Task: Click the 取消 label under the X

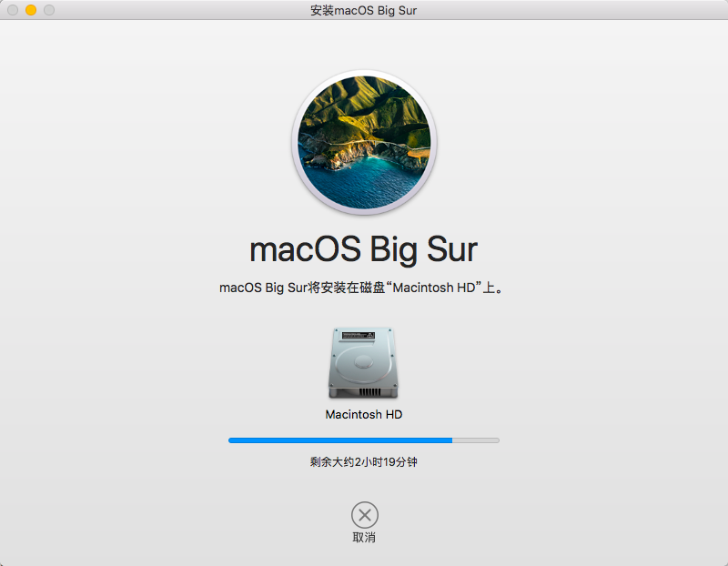Action: (x=364, y=537)
